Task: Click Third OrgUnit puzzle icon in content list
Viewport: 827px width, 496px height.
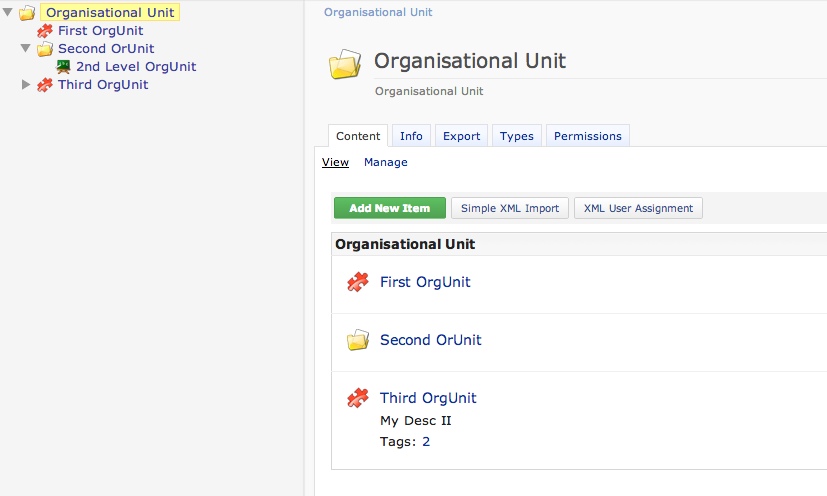Action: click(357, 399)
